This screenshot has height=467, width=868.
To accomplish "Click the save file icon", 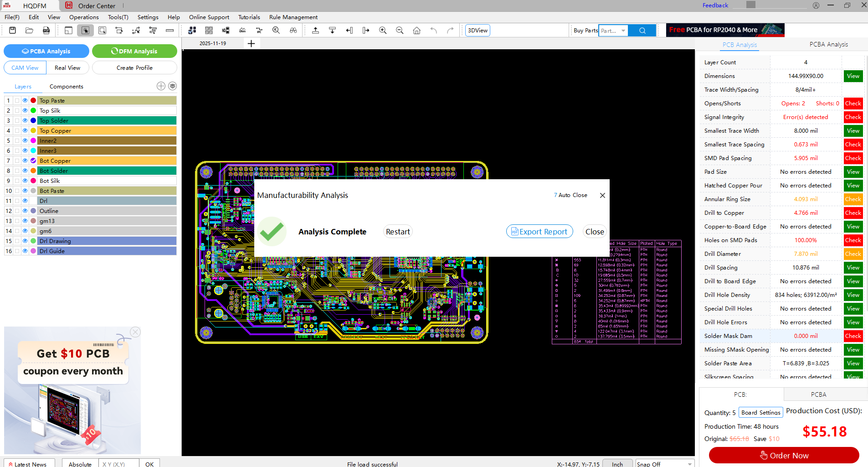I will point(13,31).
